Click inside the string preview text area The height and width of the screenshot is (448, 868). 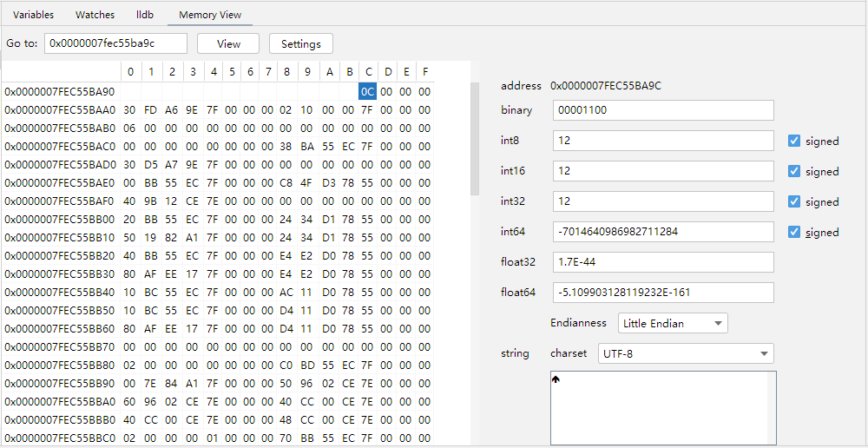[663, 410]
